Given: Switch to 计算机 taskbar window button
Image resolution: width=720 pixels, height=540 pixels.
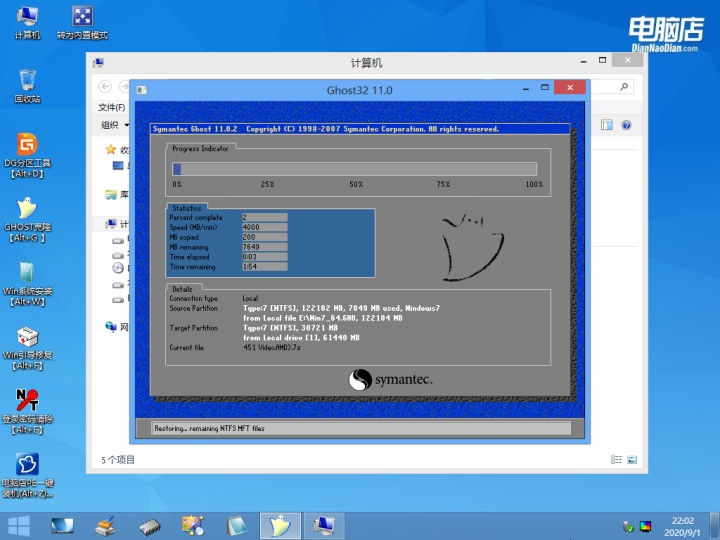Looking at the screenshot, I should (x=324, y=526).
